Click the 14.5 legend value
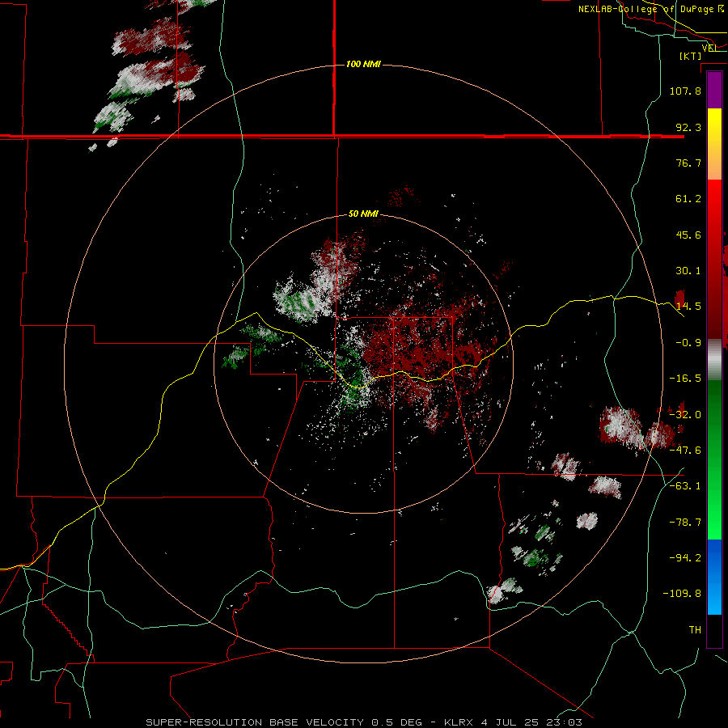 pyautogui.click(x=688, y=307)
